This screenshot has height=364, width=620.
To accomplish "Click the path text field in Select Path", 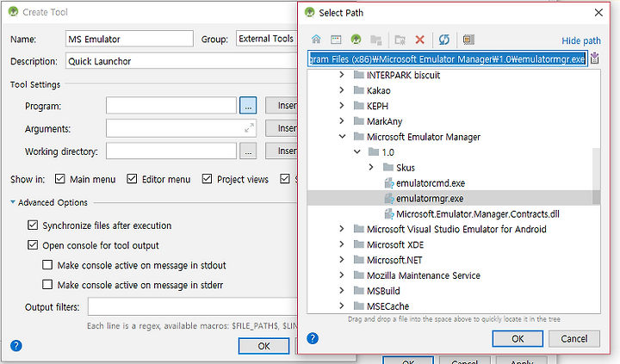I will (x=448, y=59).
